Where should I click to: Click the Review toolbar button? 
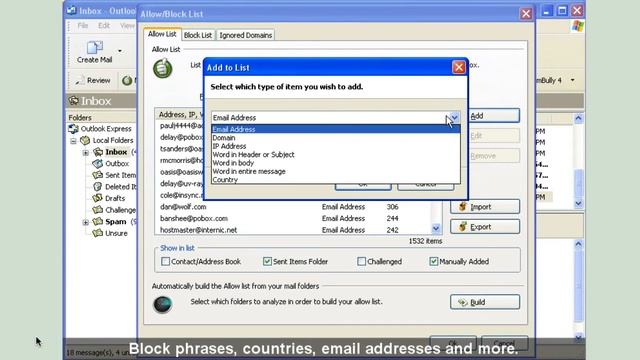pos(93,80)
